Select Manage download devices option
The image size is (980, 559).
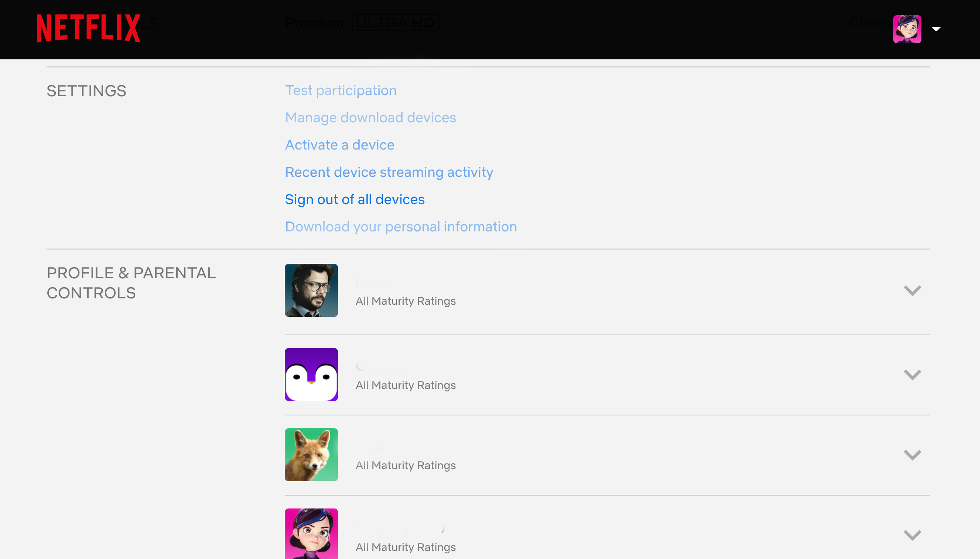point(370,117)
